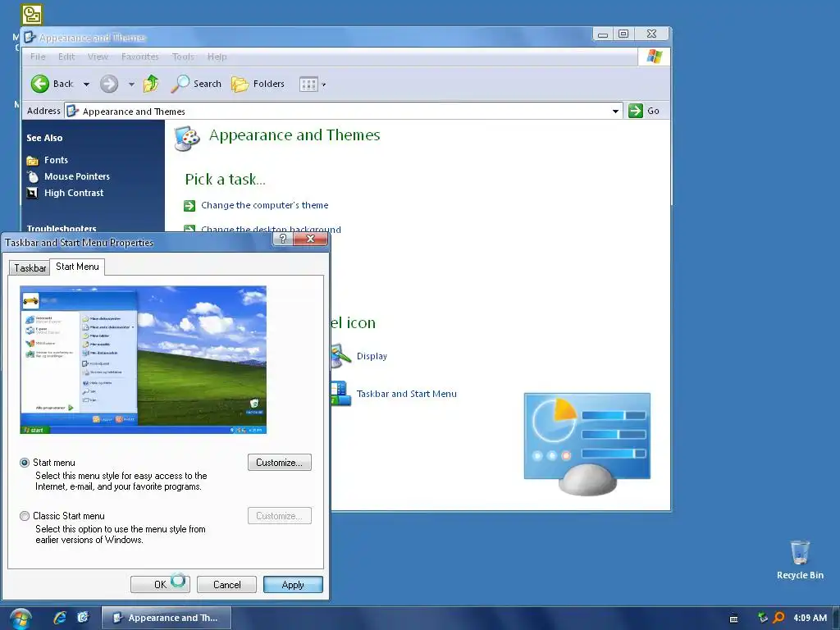Go up one folder level
The width and height of the screenshot is (840, 630).
[x=151, y=84]
